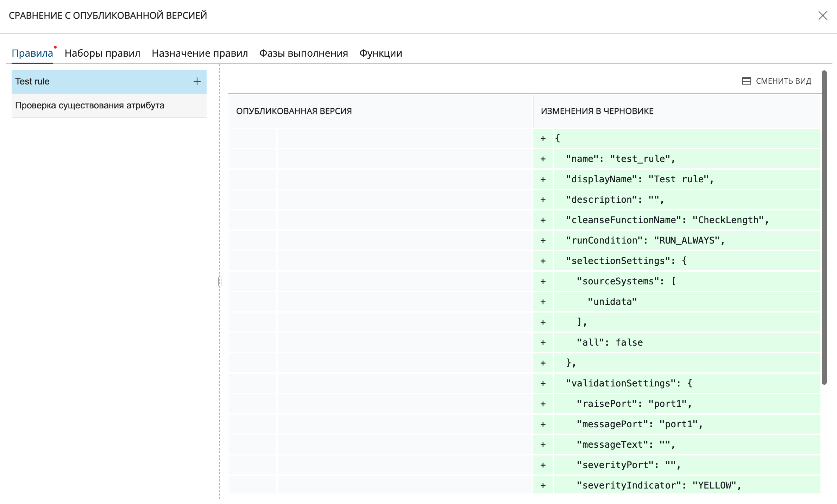Click plus marker beside "cleanseFunctionName" line
The width and height of the screenshot is (837, 504).
(x=543, y=220)
